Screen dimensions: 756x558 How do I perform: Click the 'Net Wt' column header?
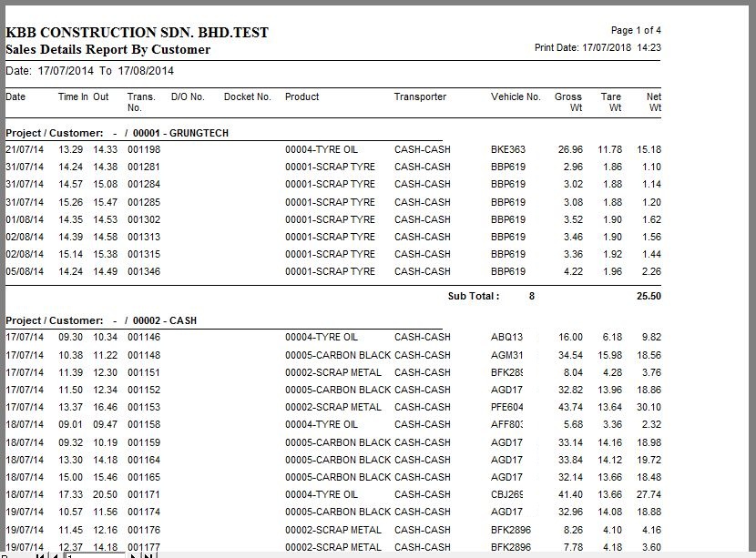[654, 102]
